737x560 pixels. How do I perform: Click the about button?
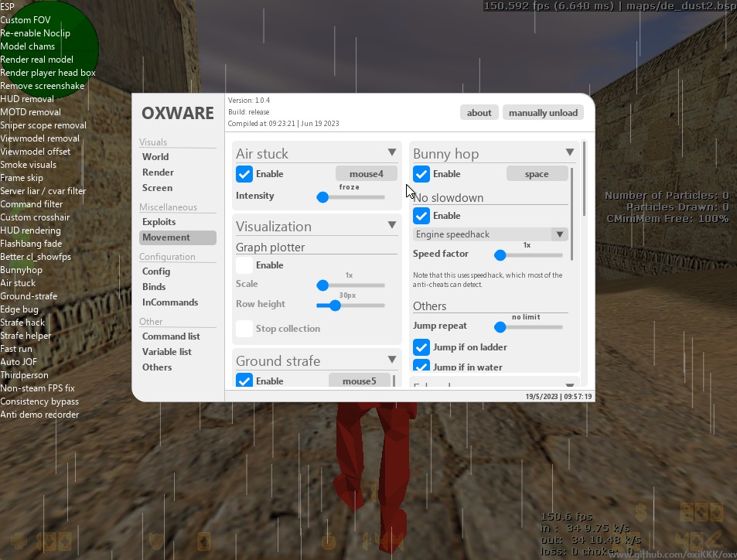pos(479,113)
